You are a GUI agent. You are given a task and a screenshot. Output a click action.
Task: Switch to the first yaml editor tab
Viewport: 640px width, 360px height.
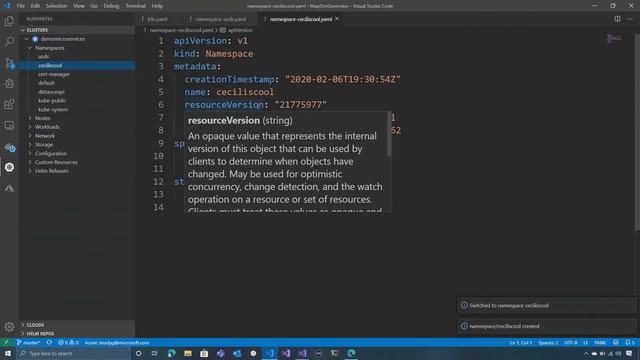(157, 19)
